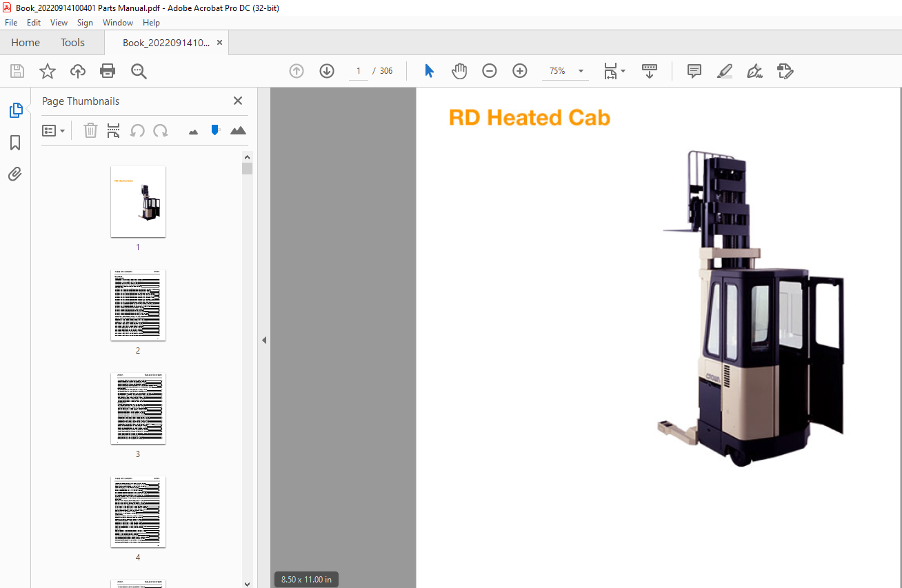Select the page 2 thumbnail

pos(138,305)
